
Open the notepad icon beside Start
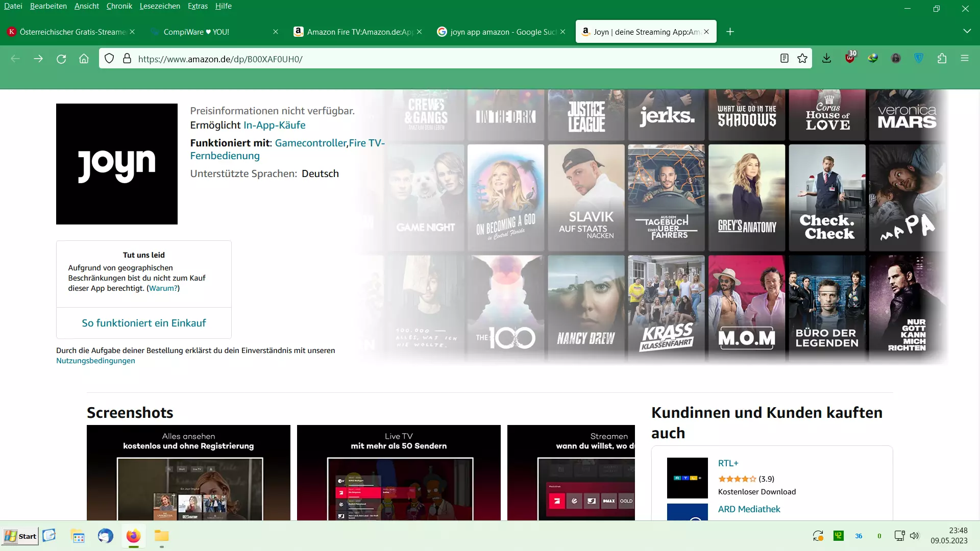50,535
